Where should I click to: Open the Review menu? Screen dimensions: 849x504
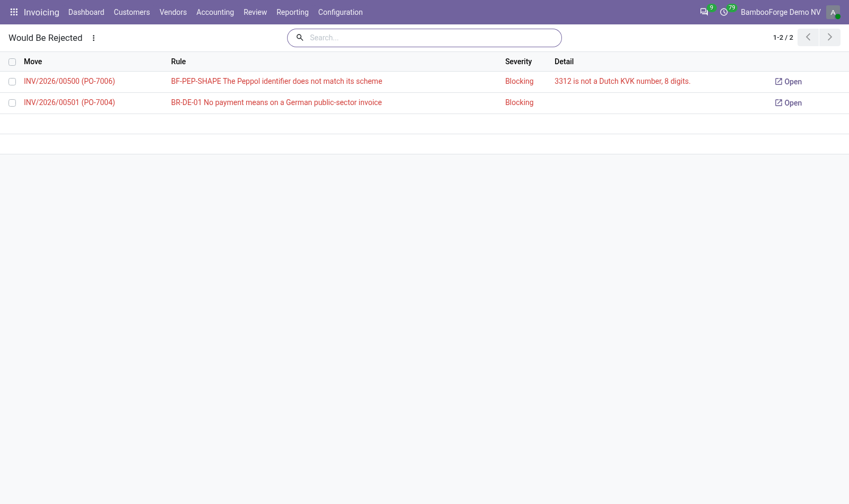pyautogui.click(x=255, y=12)
